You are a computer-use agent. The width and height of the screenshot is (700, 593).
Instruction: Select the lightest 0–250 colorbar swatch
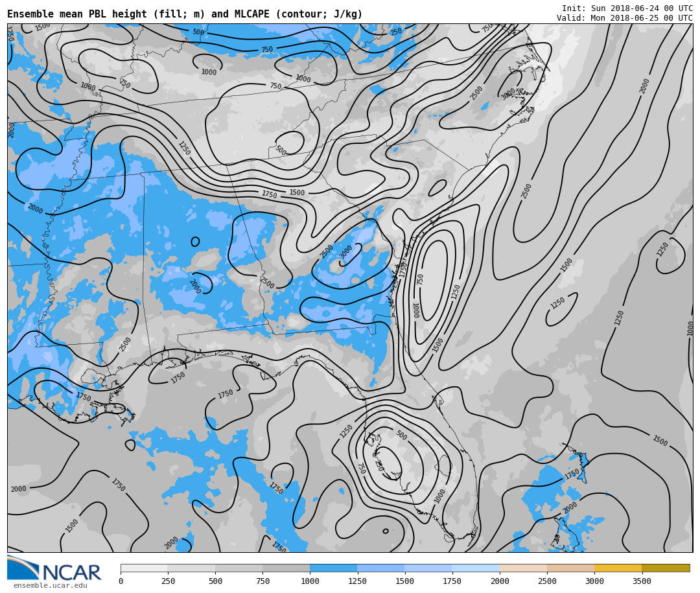tap(144, 568)
